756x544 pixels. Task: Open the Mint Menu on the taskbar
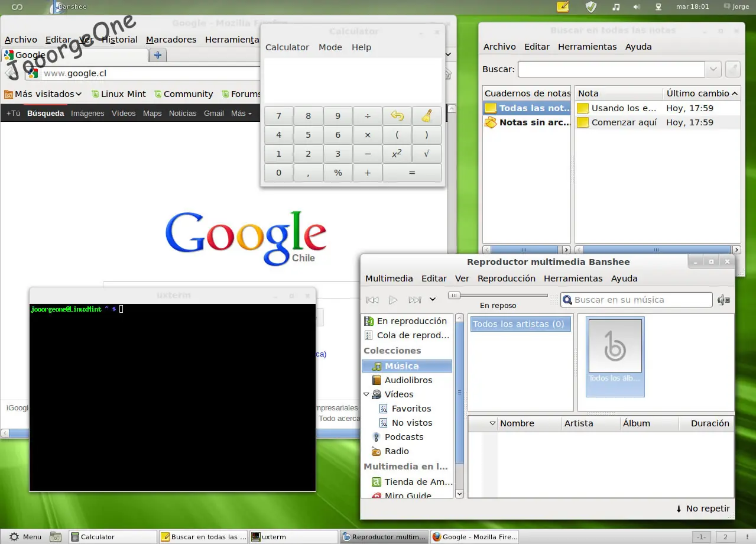point(25,537)
